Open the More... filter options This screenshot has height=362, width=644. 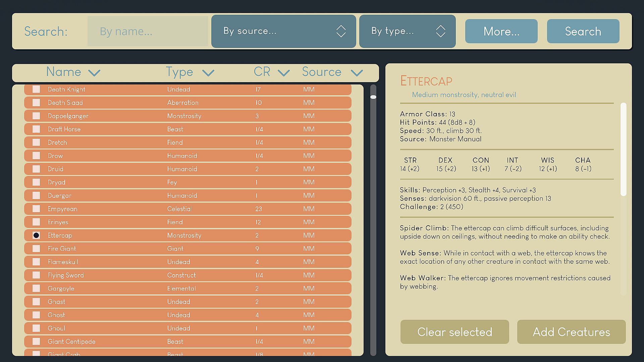click(x=501, y=31)
